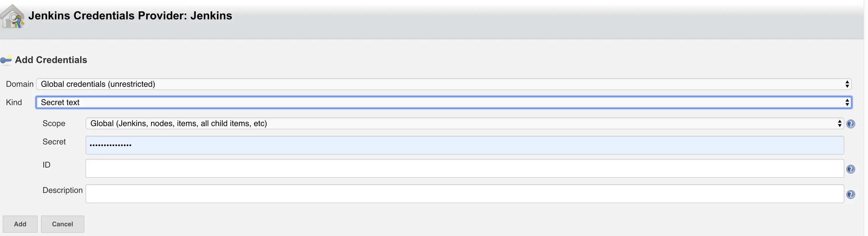Click the Jenkins Credentials Provider title text
The image size is (868, 236).
[x=130, y=16]
